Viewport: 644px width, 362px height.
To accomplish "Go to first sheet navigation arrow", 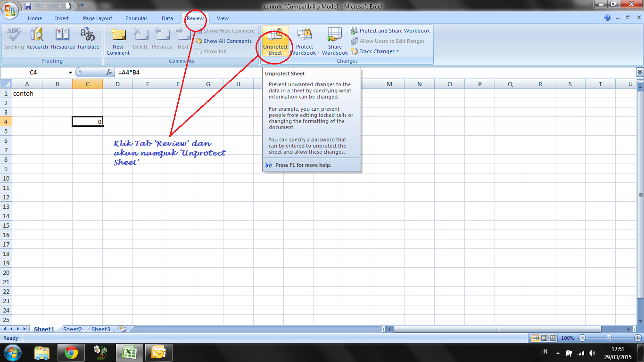I will coord(5,329).
